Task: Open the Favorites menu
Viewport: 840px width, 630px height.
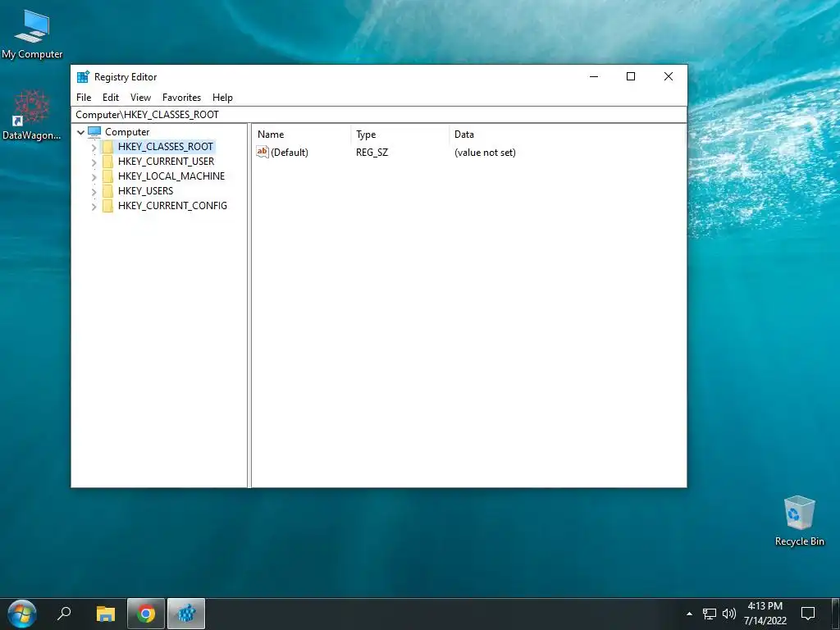Action: click(181, 98)
